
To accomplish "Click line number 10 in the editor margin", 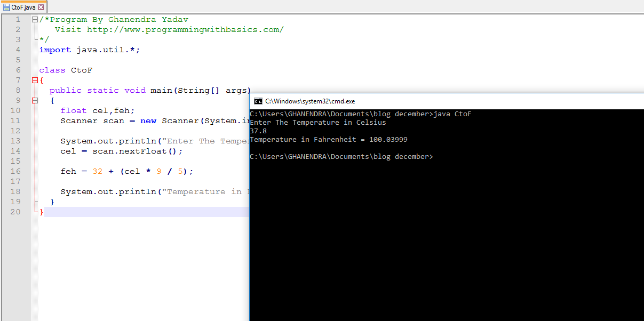I will point(15,110).
